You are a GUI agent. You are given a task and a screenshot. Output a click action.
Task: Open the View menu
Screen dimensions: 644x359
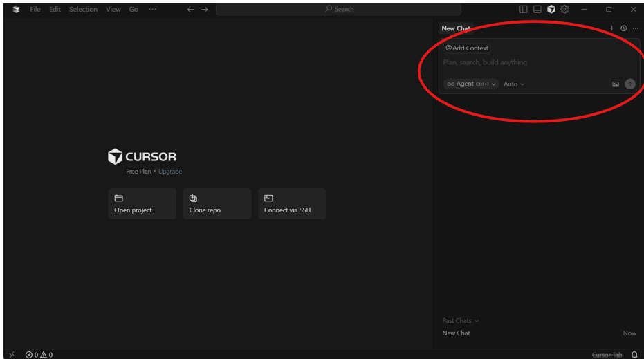113,9
